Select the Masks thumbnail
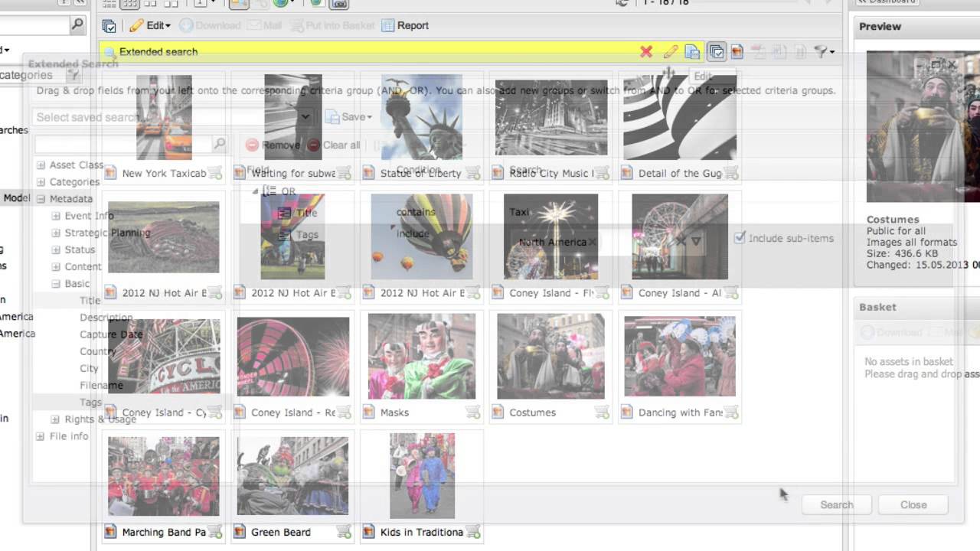This screenshot has width=980, height=551. click(421, 356)
